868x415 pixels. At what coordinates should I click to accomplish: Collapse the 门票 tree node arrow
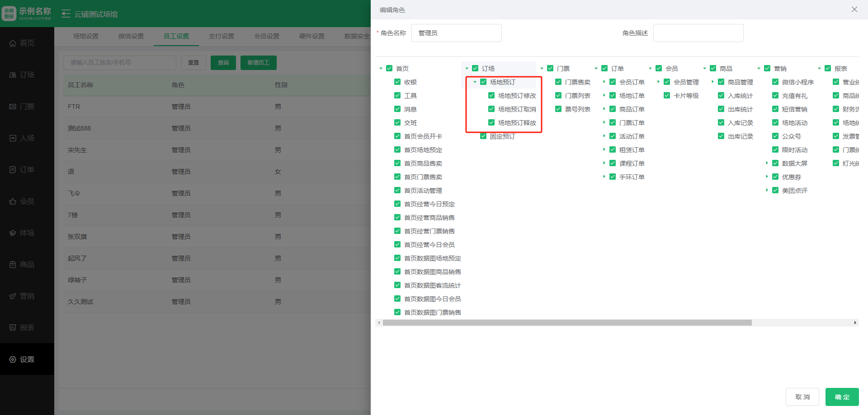point(542,69)
